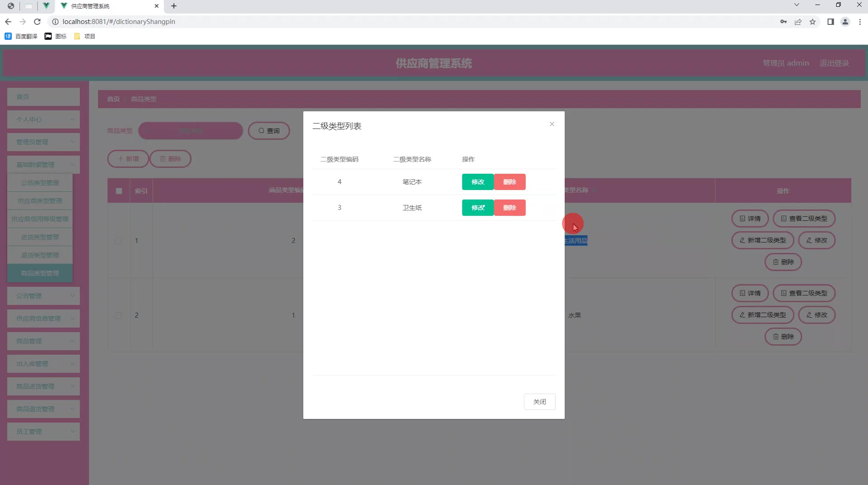Expand 管理员管理 sidebar menu
868x485 pixels.
[43, 142]
